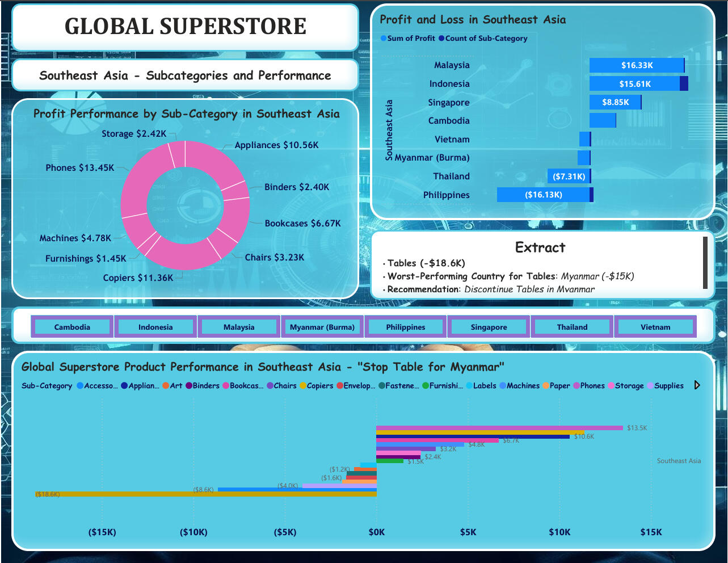728x563 pixels.
Task: Click the $10.6K data label
Action: (x=584, y=436)
